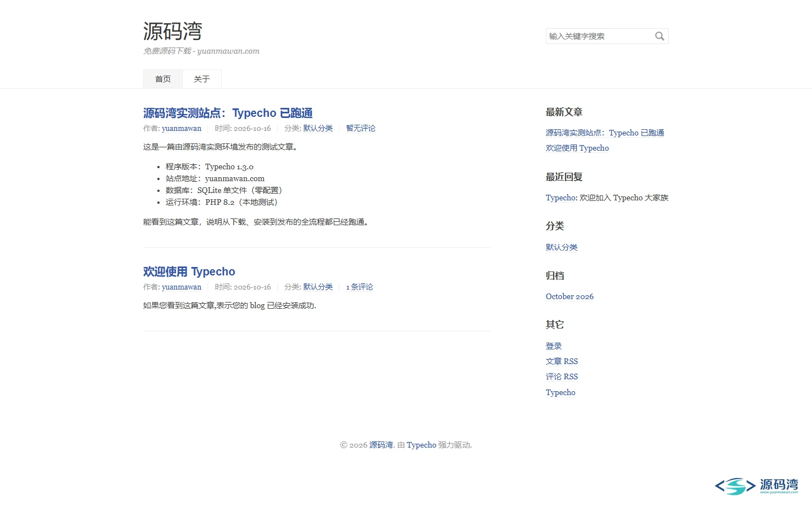Click author yuanmawan under the 源码湾实测站点 post

[x=182, y=128]
